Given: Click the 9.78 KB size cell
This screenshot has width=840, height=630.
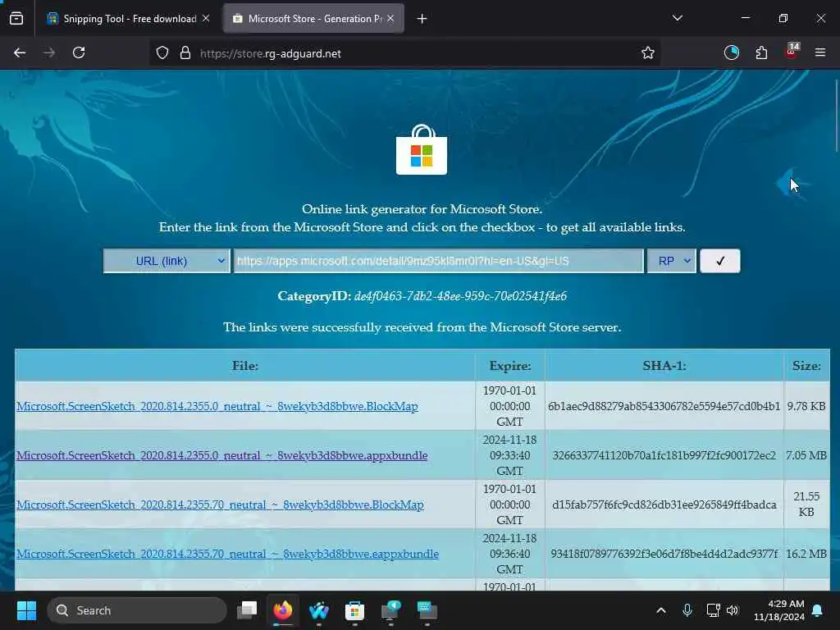Looking at the screenshot, I should click(806, 406).
